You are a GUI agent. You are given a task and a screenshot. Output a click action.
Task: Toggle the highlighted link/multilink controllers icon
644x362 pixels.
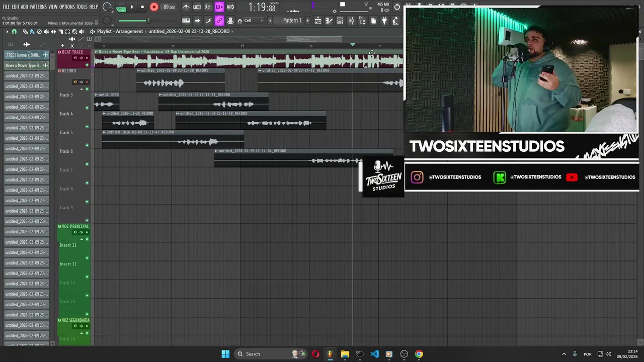point(219,21)
